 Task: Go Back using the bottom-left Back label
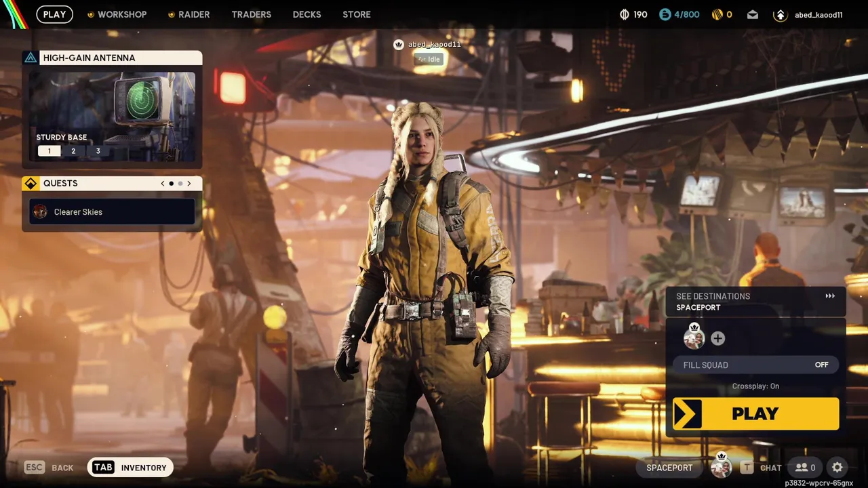click(62, 468)
